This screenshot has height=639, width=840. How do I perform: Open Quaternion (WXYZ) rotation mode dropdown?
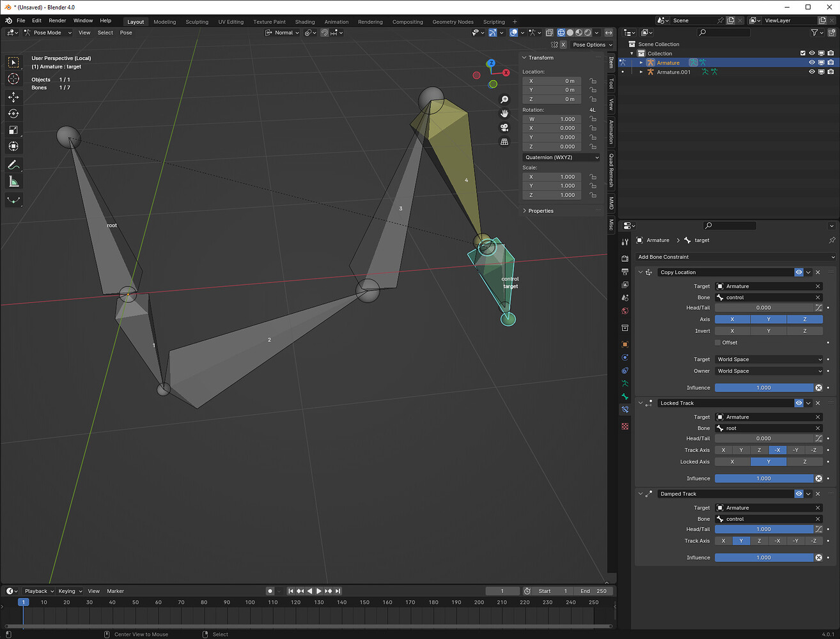tap(561, 157)
